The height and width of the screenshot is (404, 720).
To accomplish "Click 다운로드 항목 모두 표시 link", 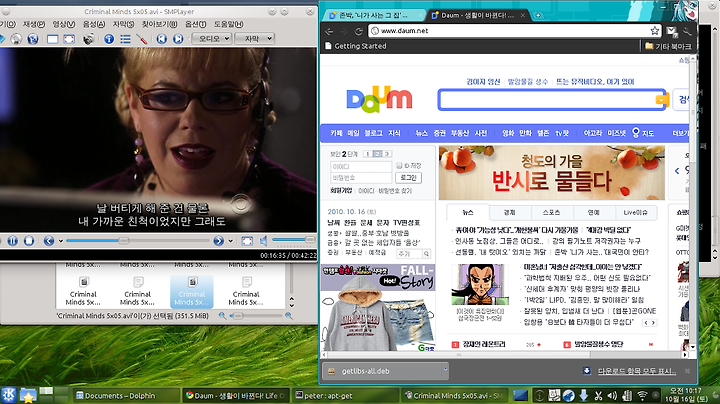I will 637,371.
